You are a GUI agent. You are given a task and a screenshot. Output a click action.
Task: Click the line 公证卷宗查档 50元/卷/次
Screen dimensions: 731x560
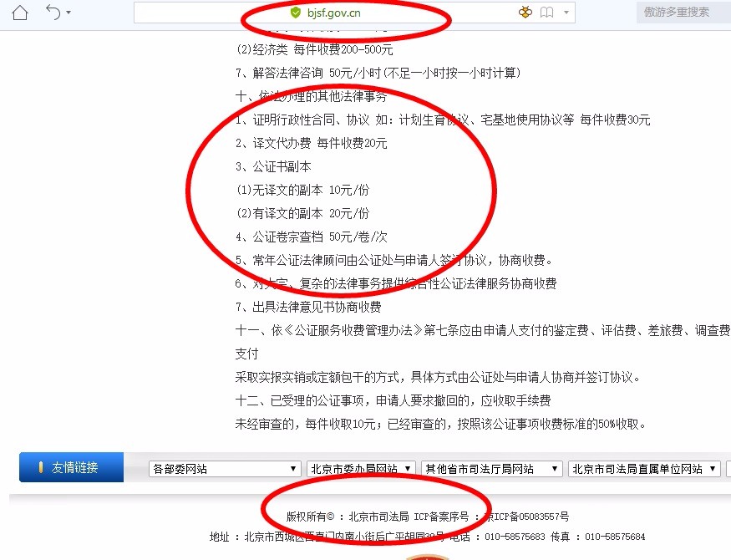click(x=312, y=237)
